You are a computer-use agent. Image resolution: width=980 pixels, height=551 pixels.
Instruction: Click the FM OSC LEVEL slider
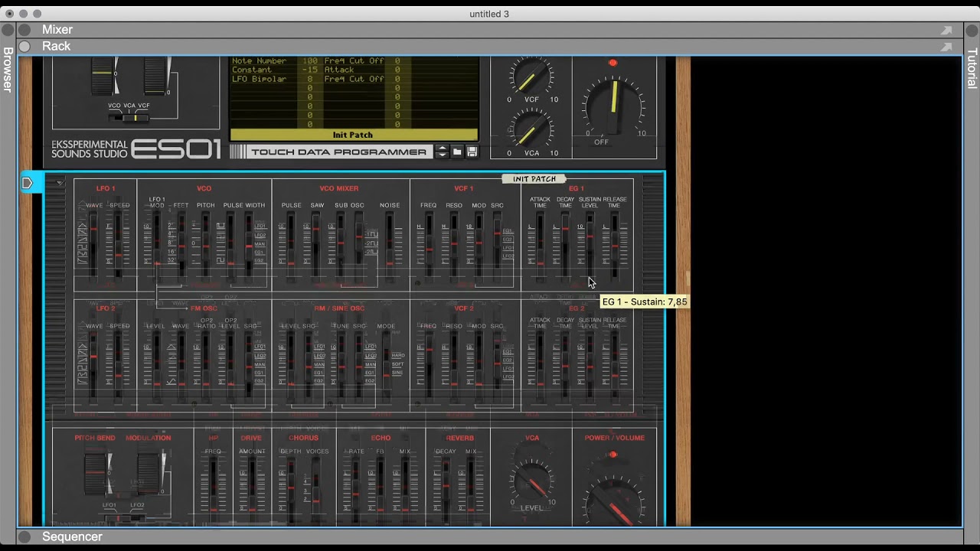coord(156,366)
